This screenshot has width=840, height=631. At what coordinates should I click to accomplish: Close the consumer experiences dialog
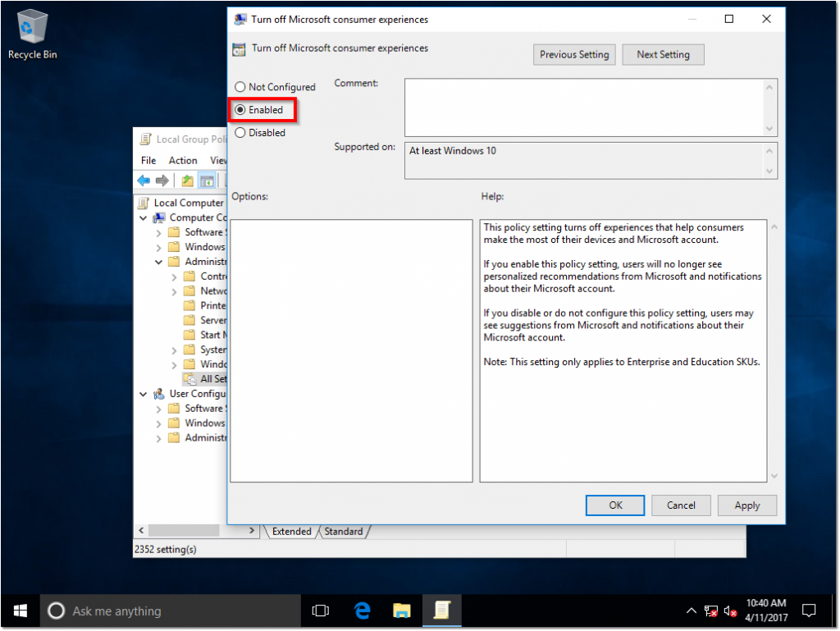pos(767,20)
